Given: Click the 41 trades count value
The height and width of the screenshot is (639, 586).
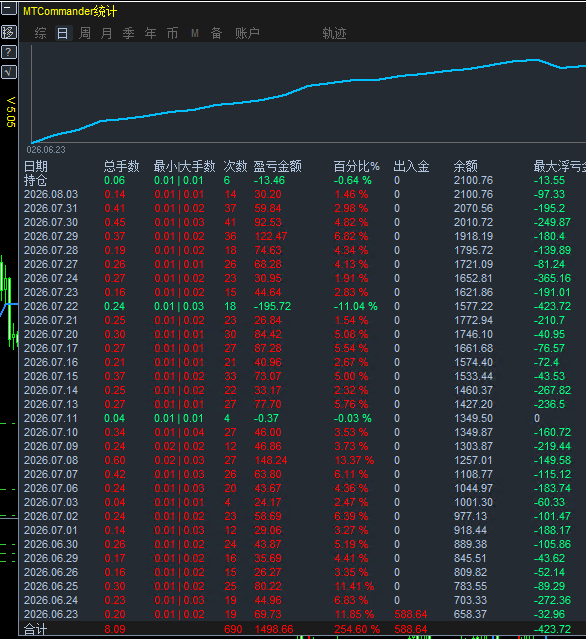Looking at the screenshot, I should 230,223.
